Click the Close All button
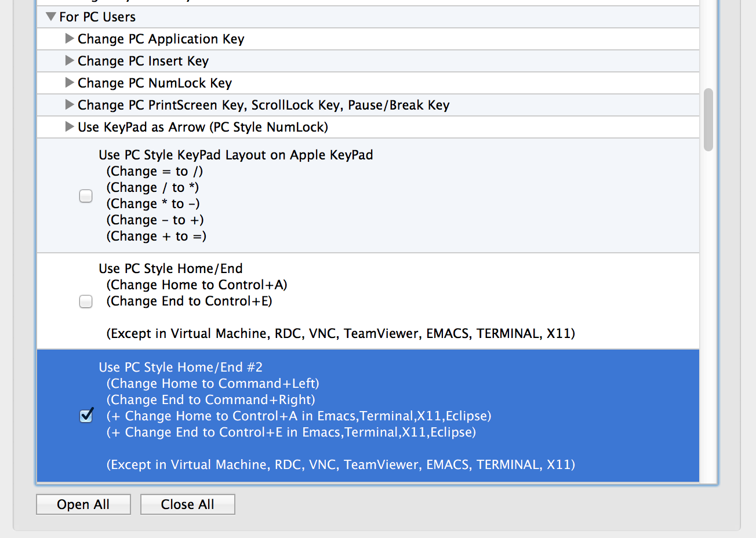Image resolution: width=756 pixels, height=538 pixels. click(x=188, y=504)
